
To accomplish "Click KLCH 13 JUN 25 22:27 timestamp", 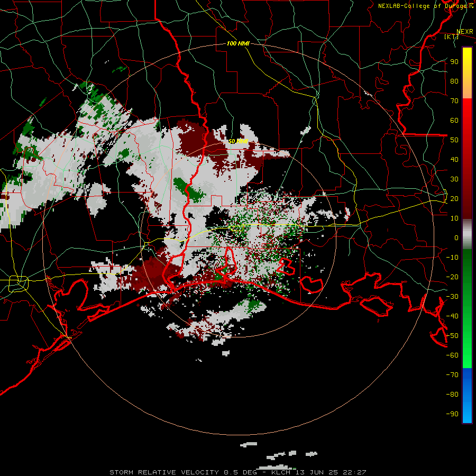I will click(x=319, y=472).
